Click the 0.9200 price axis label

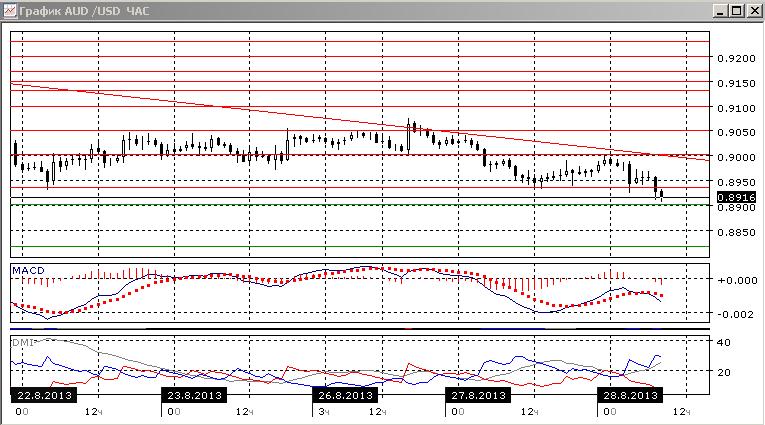click(736, 58)
